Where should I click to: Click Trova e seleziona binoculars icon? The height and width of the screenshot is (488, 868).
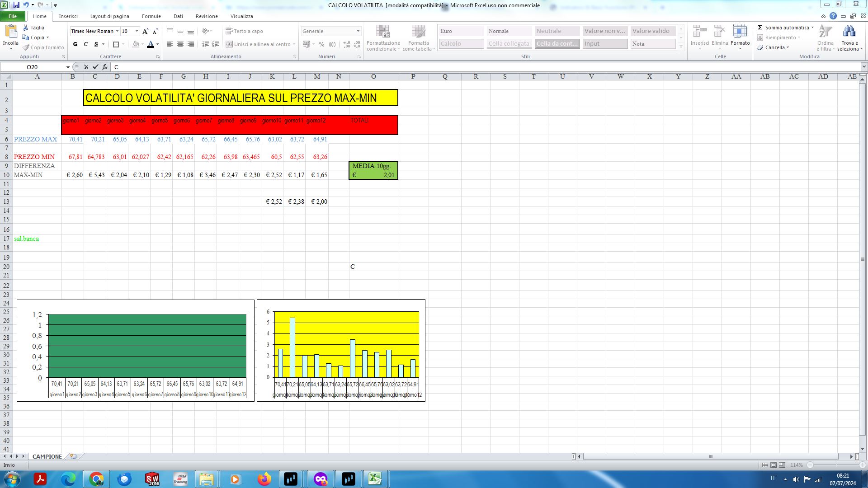click(x=849, y=32)
